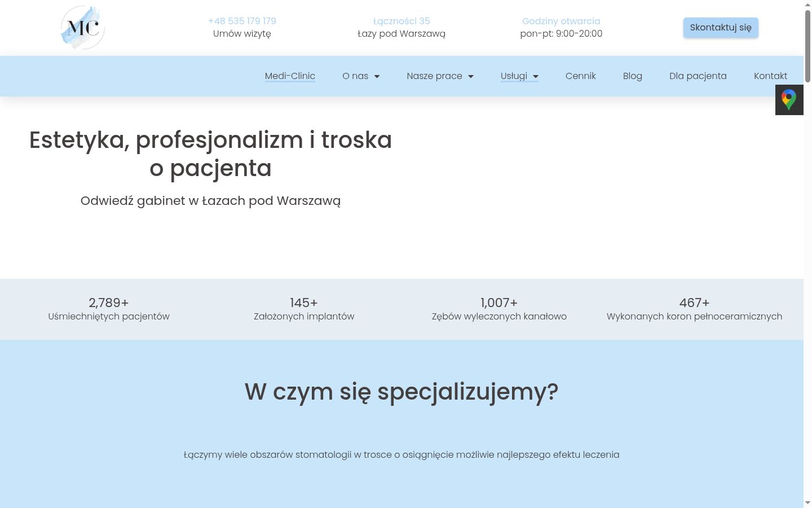This screenshot has height=508, width=812.
Task: Open the Dla pacjenta menu item
Action: pyautogui.click(x=698, y=76)
